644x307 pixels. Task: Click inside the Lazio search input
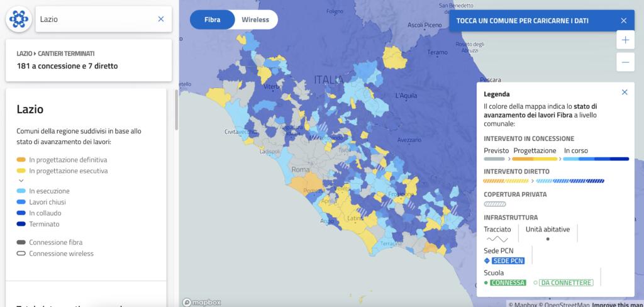pyautogui.click(x=94, y=20)
